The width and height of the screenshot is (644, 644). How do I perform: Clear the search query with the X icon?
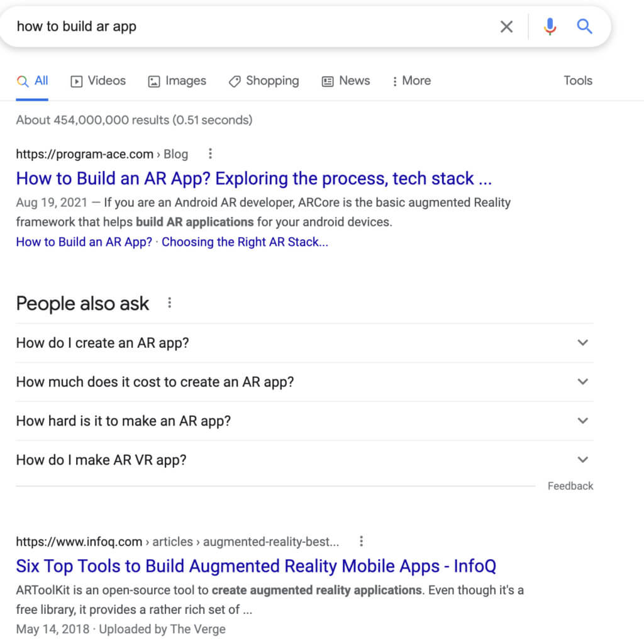[x=506, y=26]
